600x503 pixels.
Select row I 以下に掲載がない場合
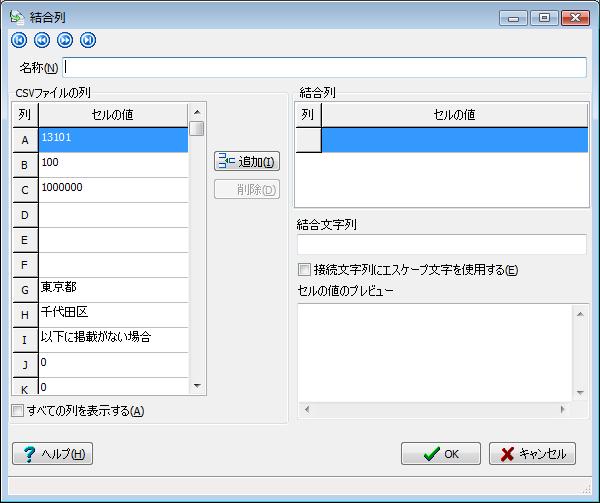112,340
